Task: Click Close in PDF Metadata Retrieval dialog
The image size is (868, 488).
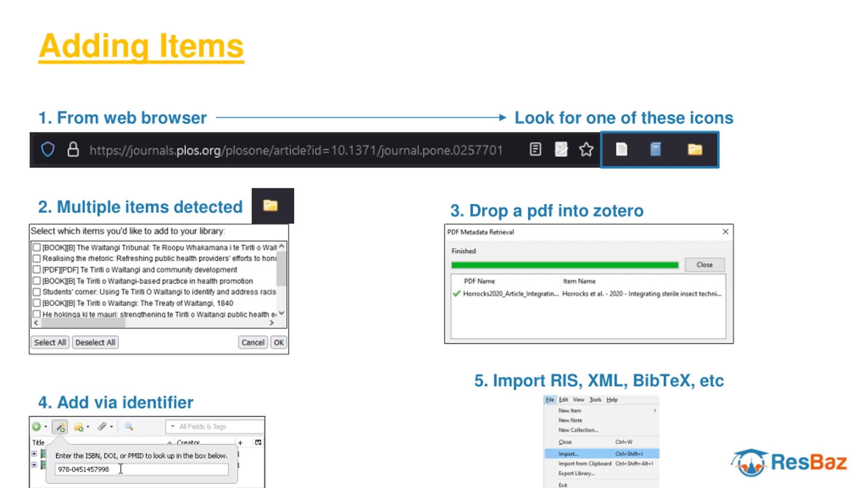Action: tap(705, 265)
